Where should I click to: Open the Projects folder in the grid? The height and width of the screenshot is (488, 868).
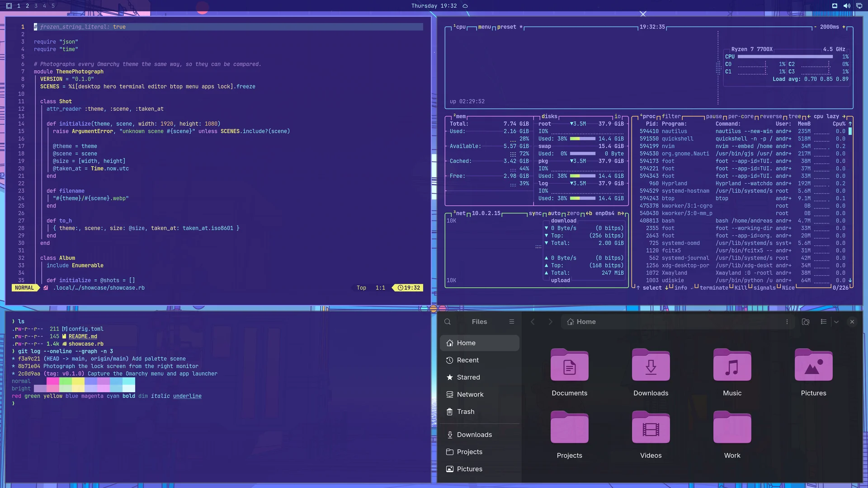tap(569, 427)
